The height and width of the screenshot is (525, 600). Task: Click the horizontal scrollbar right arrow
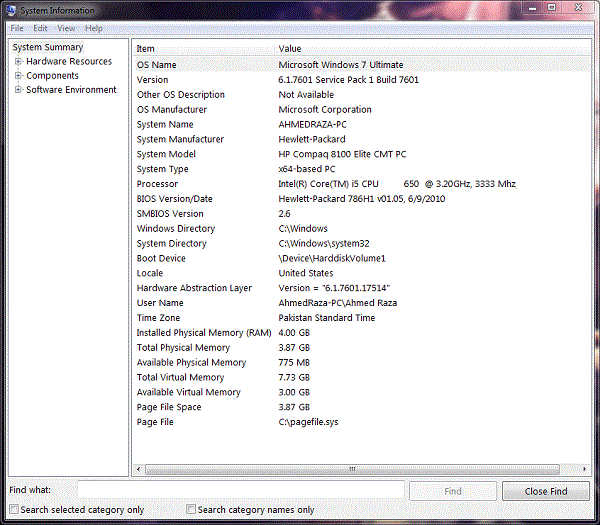click(x=584, y=469)
